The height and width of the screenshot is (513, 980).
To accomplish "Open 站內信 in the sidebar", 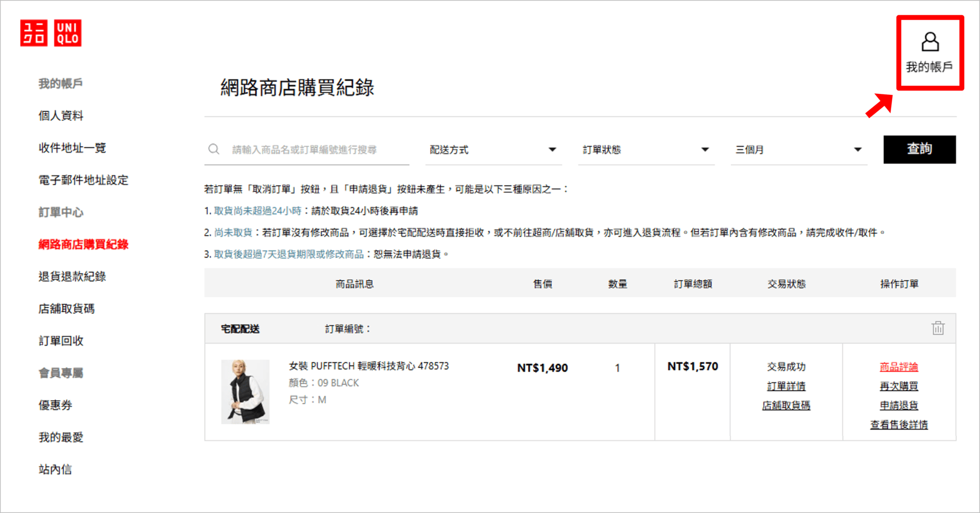I will [x=56, y=469].
